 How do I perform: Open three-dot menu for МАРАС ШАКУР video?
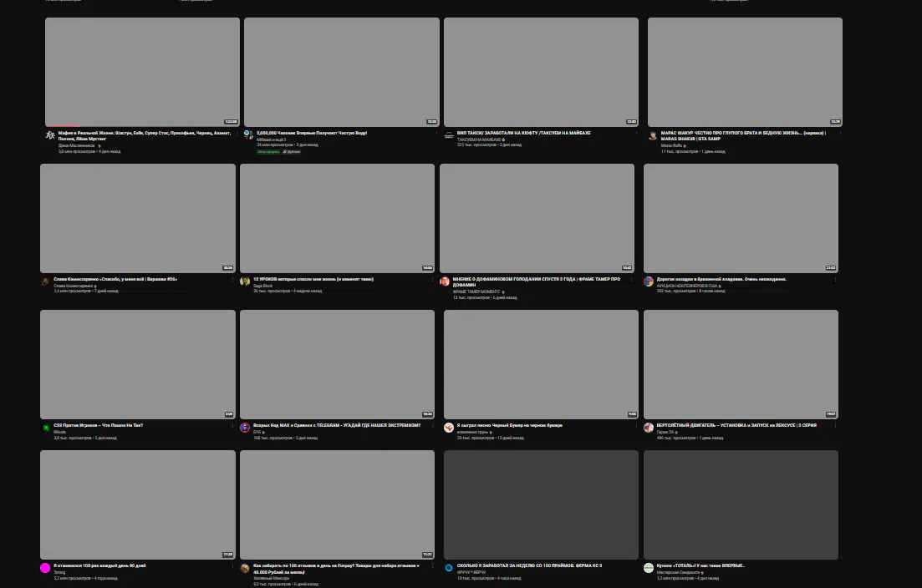840,134
